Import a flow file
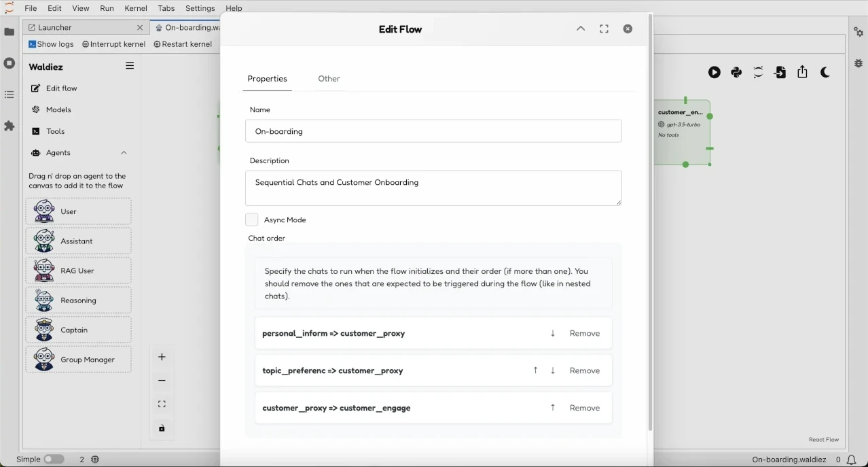The image size is (868, 467). coord(780,72)
